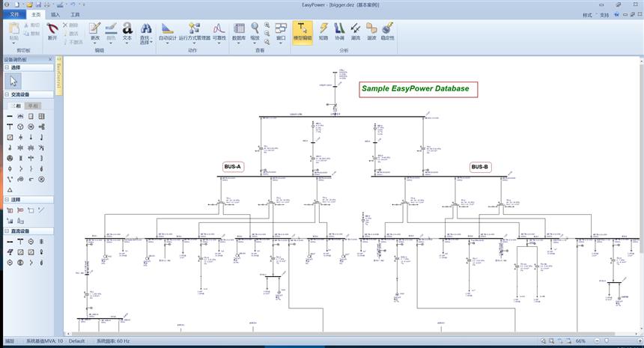Launch the 稳定性 stability analysis tool

coord(387,31)
